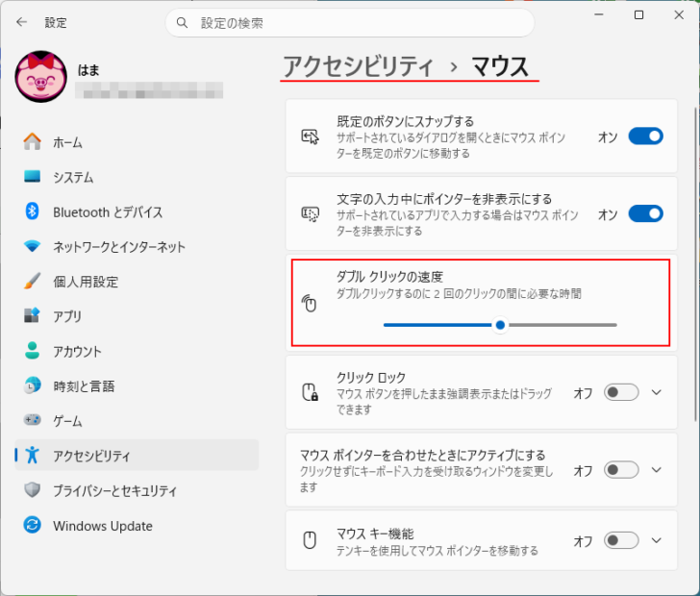Viewport: 700px width, 596px height.
Task: Open Bluetooth とデバイス settings
Action: 137,211
